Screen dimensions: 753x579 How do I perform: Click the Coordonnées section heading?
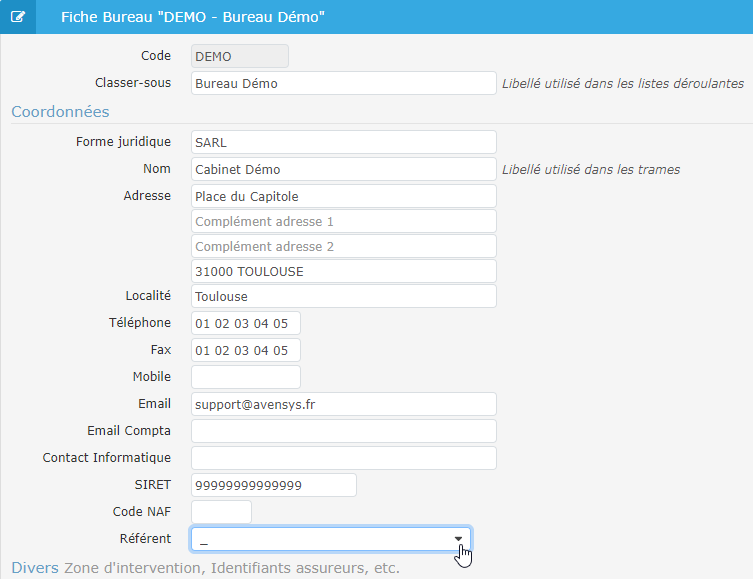60,111
